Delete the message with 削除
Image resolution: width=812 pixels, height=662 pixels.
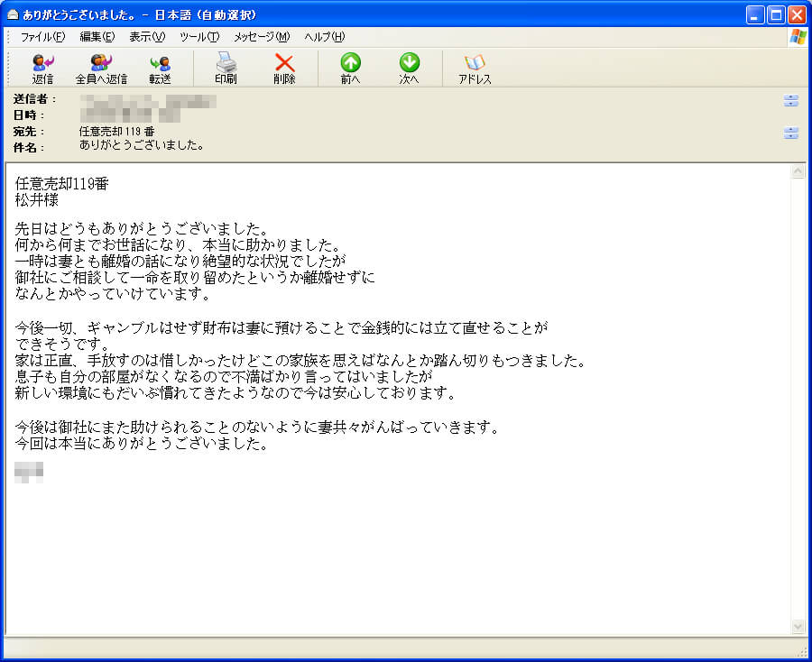pyautogui.click(x=284, y=69)
